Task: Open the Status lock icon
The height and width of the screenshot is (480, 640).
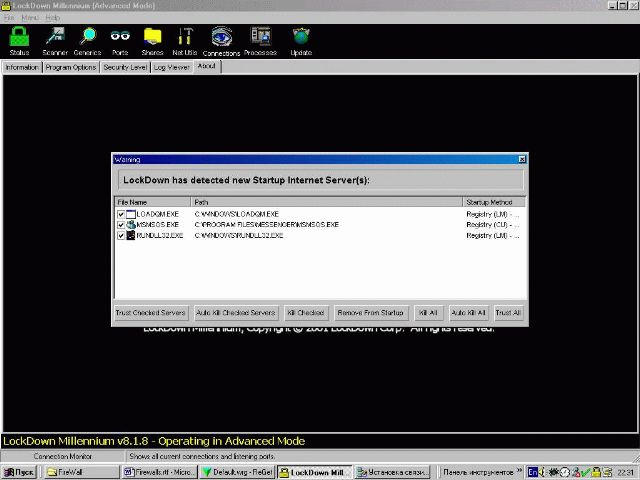Action: [19, 41]
